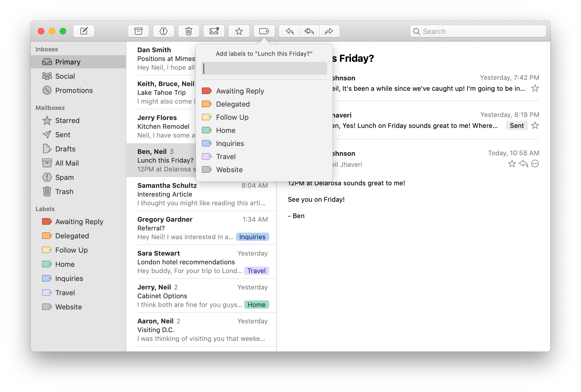The width and height of the screenshot is (581, 392).
Task: Click the label tag toolbar button
Action: point(264,31)
